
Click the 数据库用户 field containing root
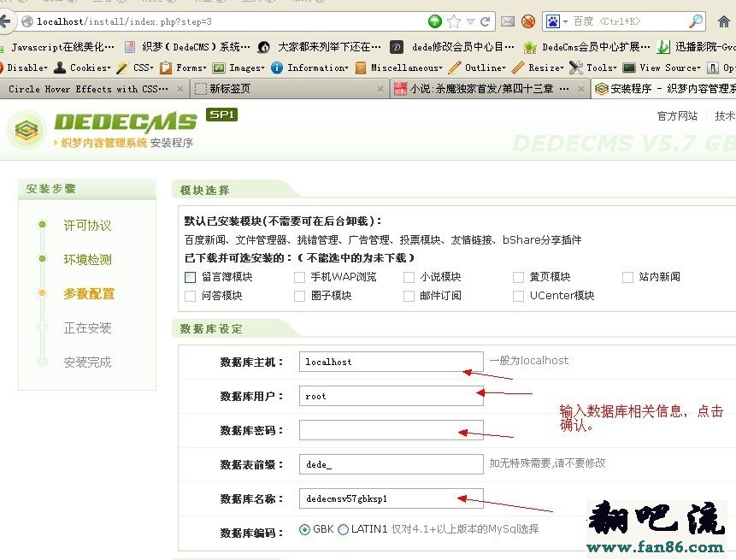(391, 396)
